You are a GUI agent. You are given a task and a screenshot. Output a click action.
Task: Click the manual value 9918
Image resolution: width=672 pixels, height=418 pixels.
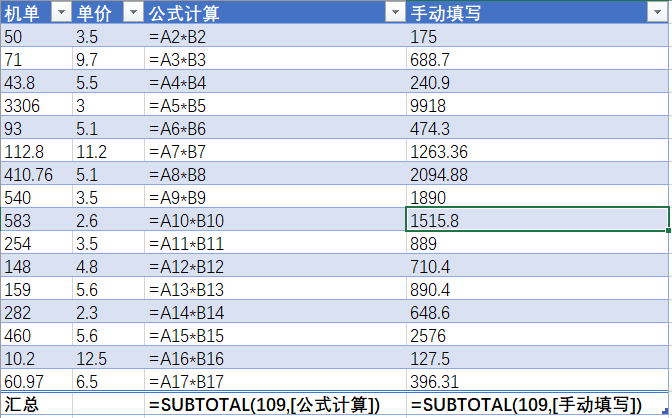(x=537, y=105)
